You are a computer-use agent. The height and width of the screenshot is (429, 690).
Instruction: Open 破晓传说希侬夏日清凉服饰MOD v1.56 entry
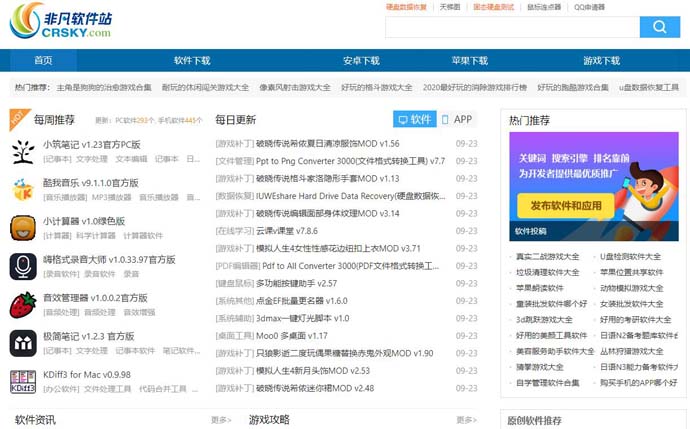(x=328, y=143)
